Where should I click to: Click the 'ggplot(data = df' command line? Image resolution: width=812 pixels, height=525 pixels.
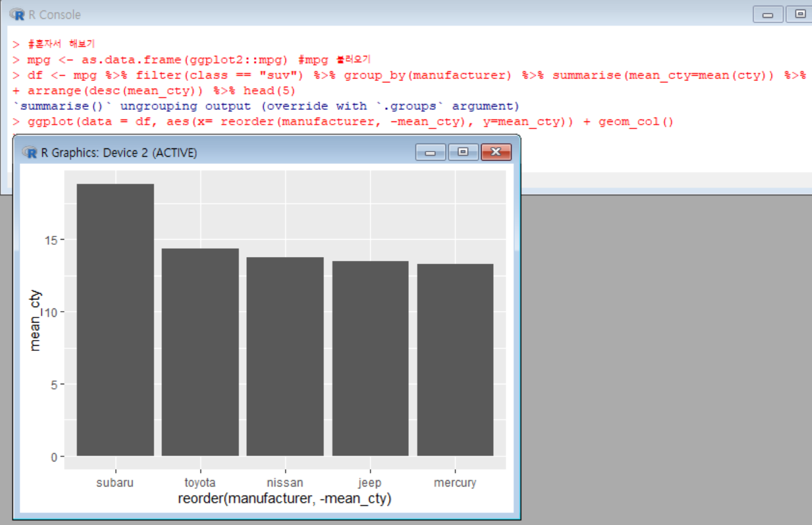click(343, 121)
